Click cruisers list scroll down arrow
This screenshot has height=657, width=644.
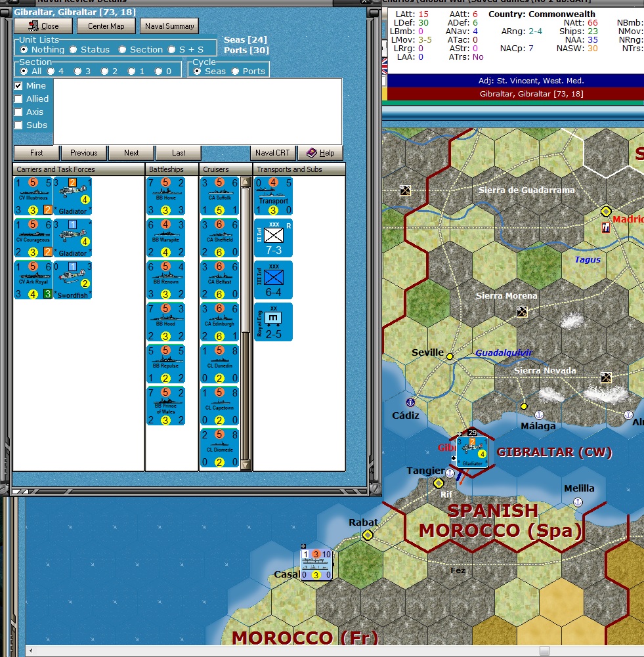246,465
